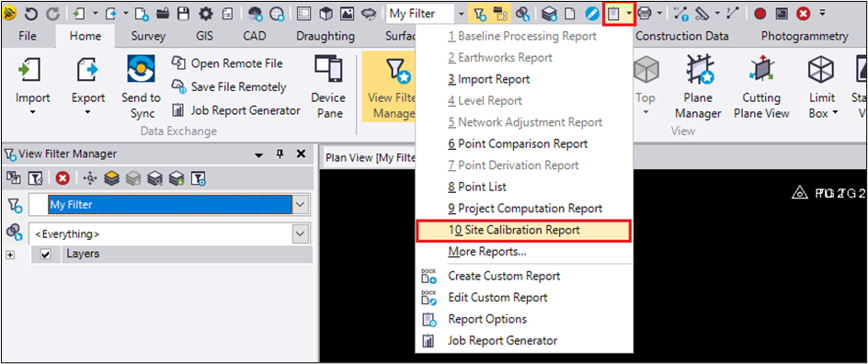868x364 pixels.
Task: Click the Undo icon in quick access toolbar
Action: point(30,13)
